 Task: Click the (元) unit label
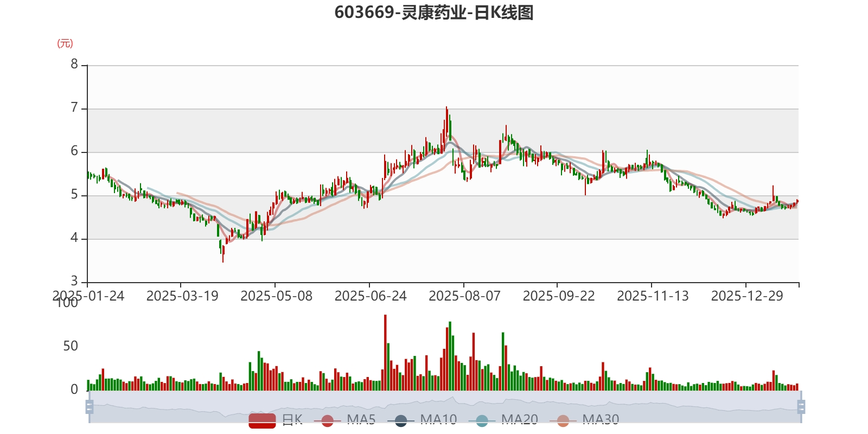[x=65, y=43]
